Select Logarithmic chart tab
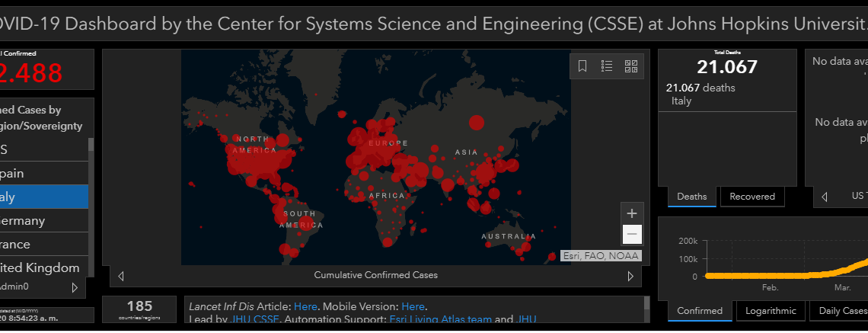This screenshot has height=333, width=868. pyautogui.click(x=771, y=311)
